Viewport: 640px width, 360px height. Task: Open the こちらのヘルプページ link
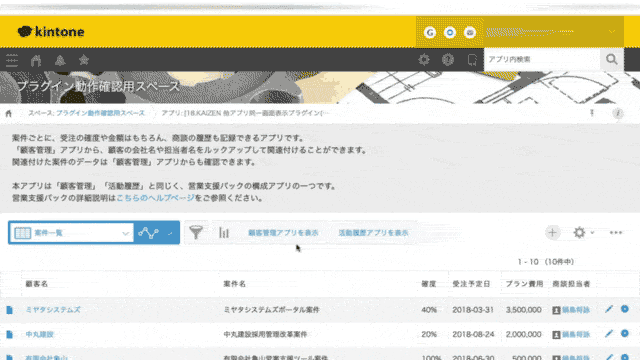[156, 198]
